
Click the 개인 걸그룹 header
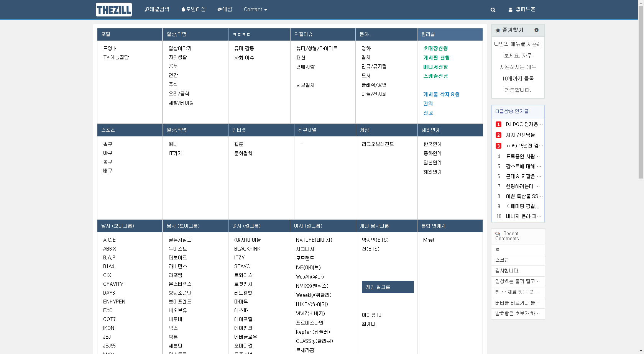click(388, 287)
